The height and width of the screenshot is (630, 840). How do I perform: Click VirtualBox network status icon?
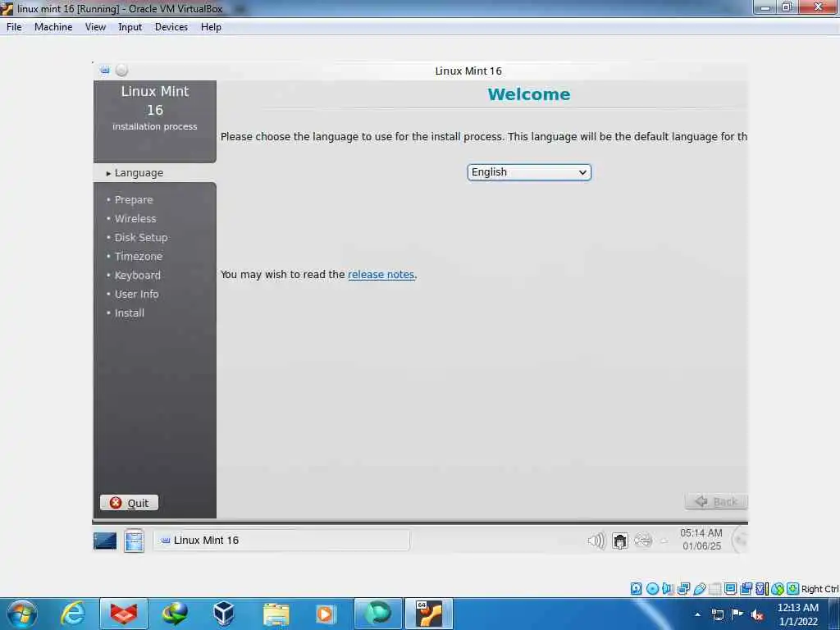pyautogui.click(x=683, y=589)
